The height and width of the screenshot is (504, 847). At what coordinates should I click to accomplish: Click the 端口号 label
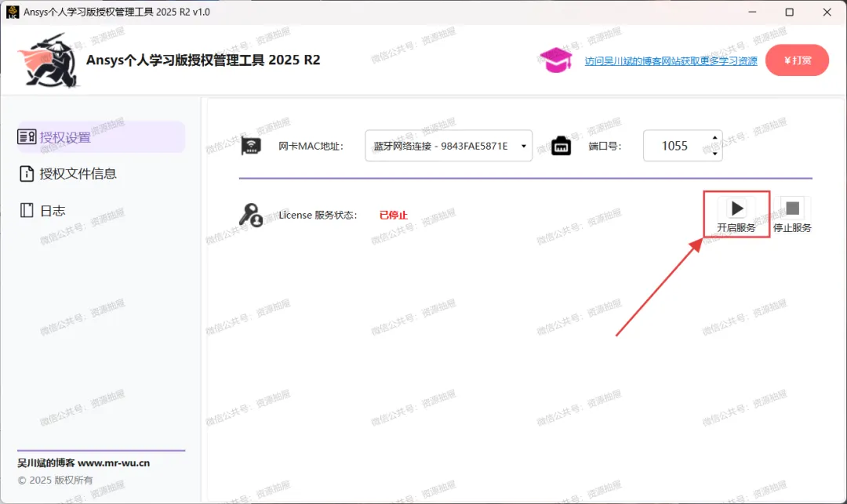pos(605,147)
